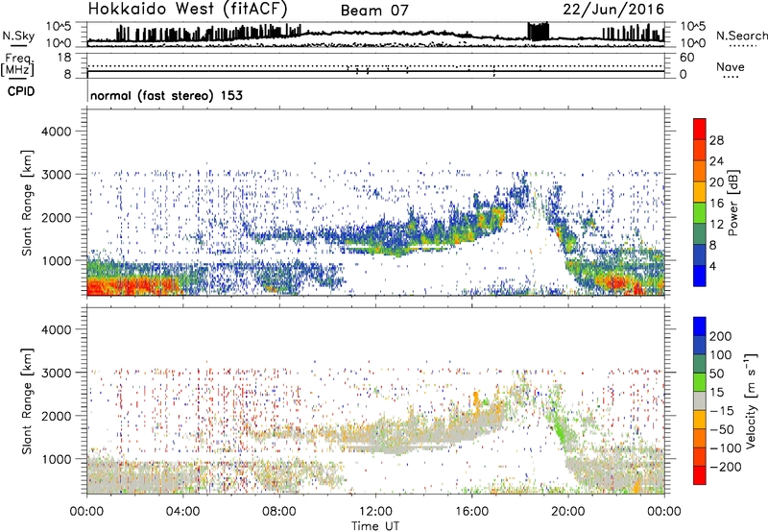Viewport: 768px width, 532px height.
Task: Click the gray -15 to 15 velocity swatch
Action: 700,400
